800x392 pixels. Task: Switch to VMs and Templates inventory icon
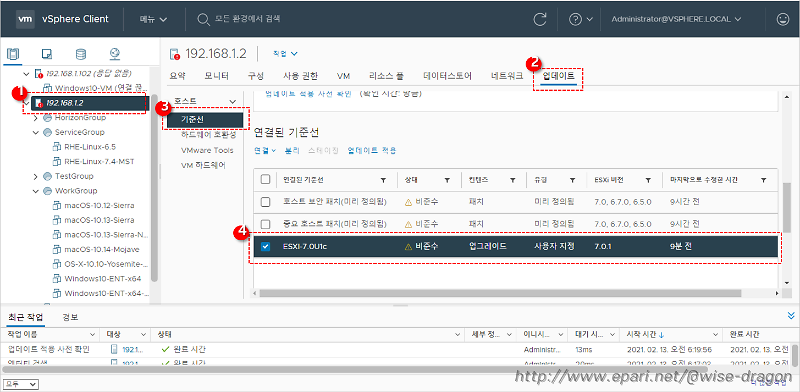point(47,54)
